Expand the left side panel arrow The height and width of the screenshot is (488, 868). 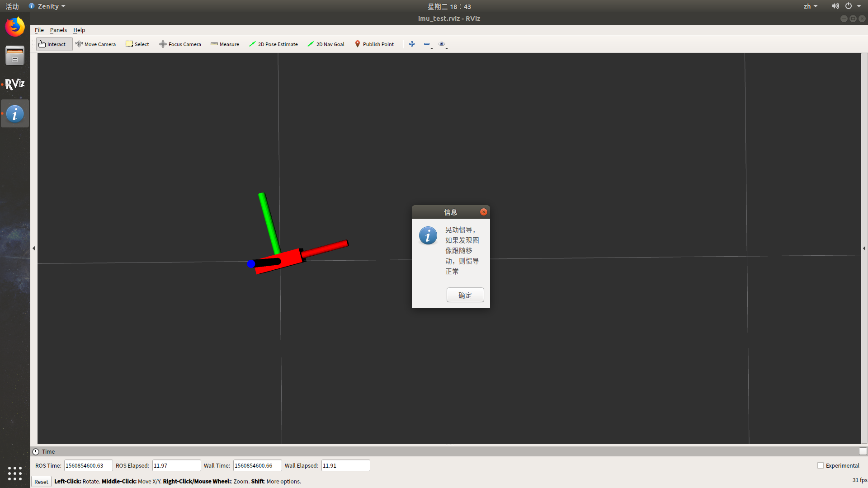(34, 248)
